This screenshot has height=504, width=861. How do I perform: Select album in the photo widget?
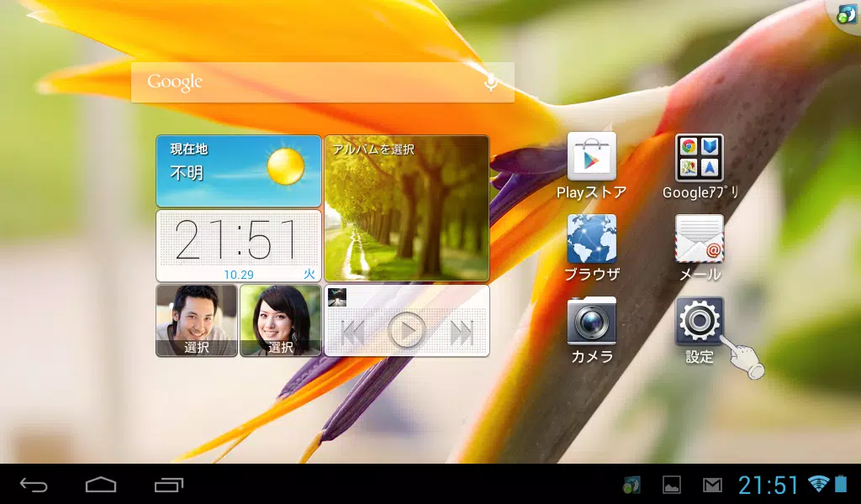tap(406, 208)
